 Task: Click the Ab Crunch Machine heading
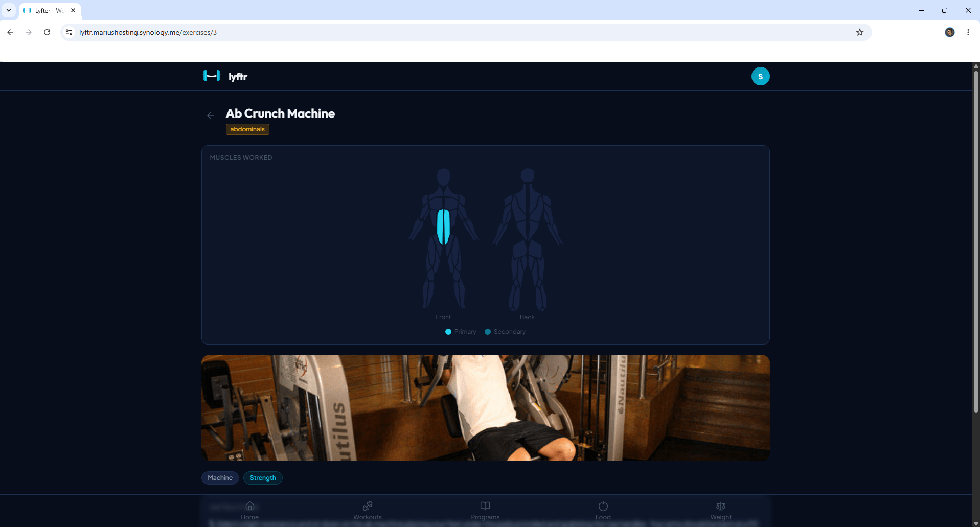pyautogui.click(x=280, y=113)
